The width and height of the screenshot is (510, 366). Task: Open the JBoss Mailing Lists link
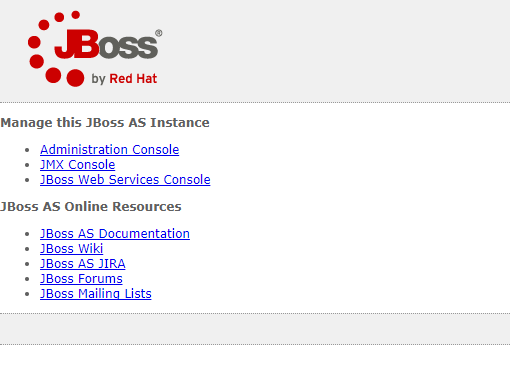coord(96,294)
